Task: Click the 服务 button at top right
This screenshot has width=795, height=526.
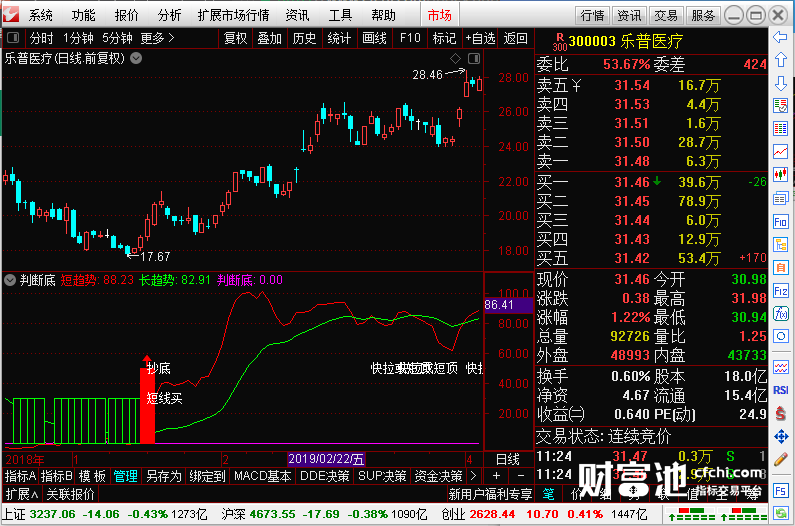Action: click(703, 16)
